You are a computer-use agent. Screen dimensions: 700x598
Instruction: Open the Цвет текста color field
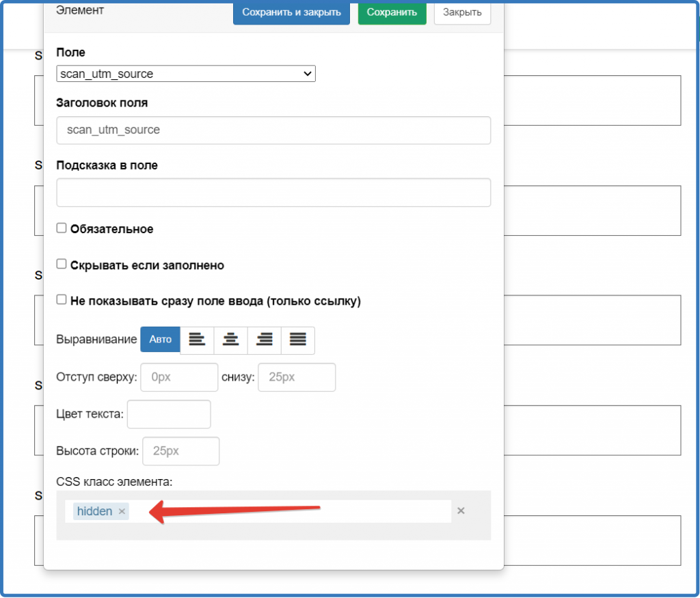[169, 414]
